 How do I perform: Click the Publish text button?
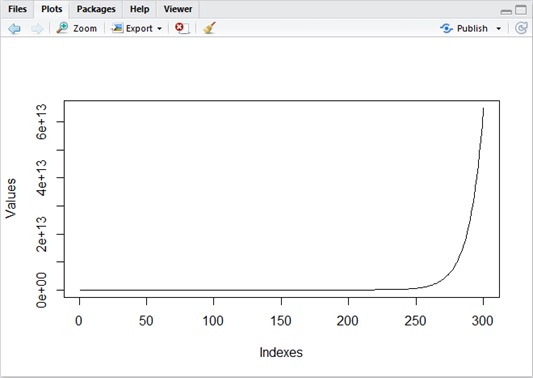[x=472, y=29]
